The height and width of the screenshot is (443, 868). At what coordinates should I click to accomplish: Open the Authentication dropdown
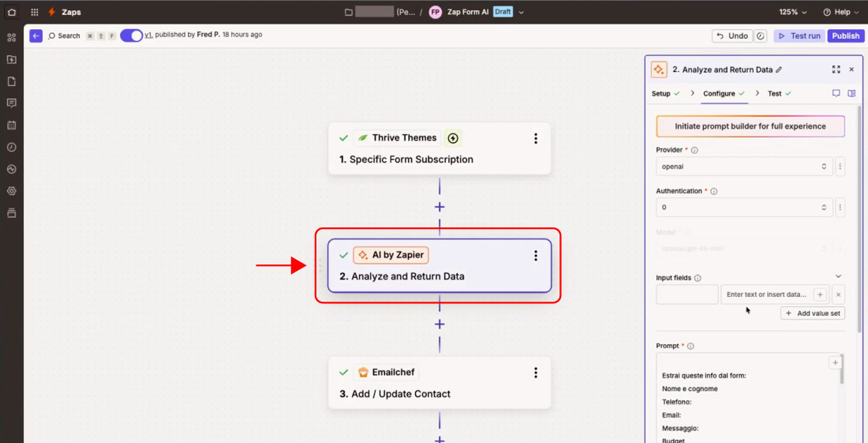tap(743, 208)
